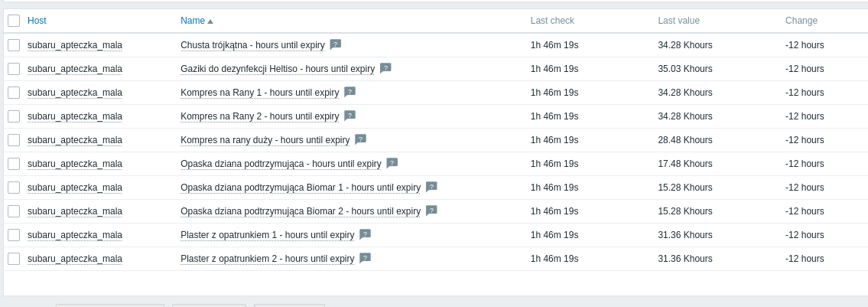Open Gaziki do dezynfekcji Heltiso item menu

[x=277, y=69]
